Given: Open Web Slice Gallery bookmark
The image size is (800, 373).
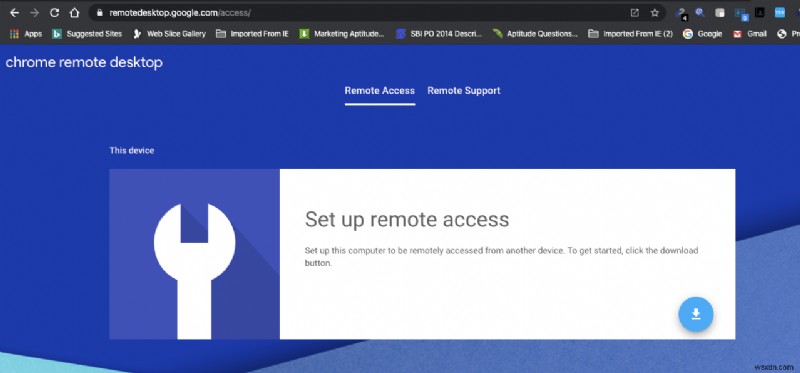Looking at the screenshot, I should pyautogui.click(x=169, y=34).
